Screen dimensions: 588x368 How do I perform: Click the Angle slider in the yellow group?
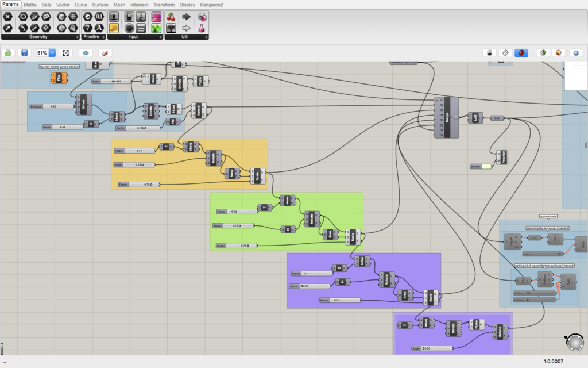134,164
